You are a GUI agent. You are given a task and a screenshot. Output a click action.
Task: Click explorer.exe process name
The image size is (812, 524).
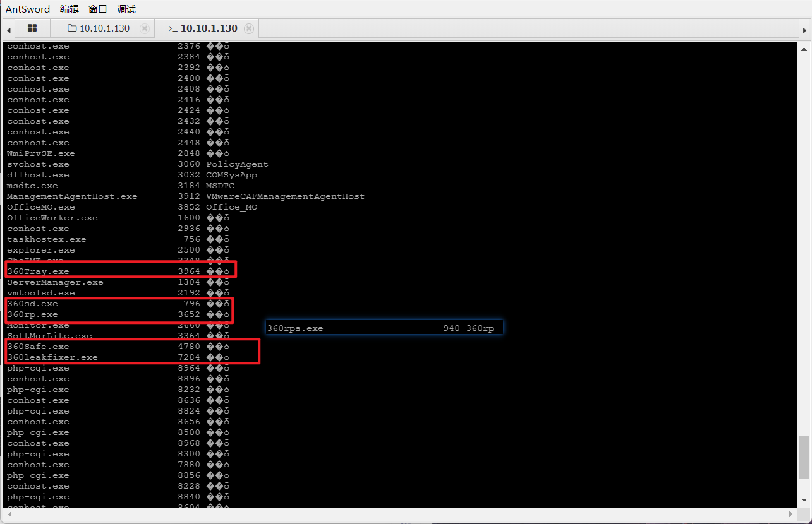(40, 250)
